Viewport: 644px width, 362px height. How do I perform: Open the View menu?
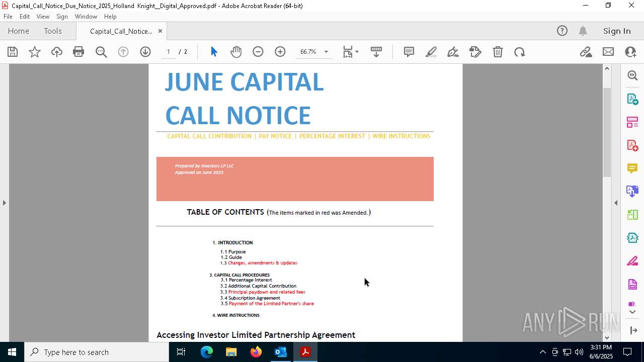[x=43, y=17]
